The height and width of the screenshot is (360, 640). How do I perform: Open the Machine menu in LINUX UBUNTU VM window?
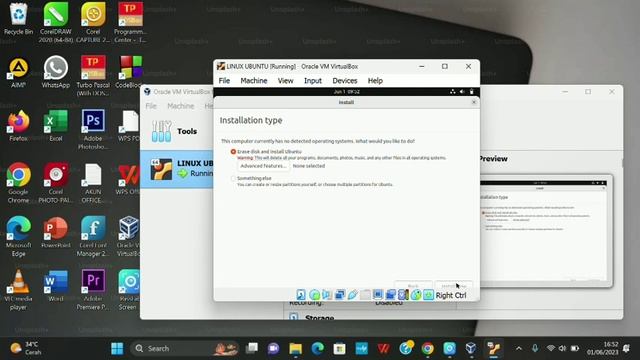tap(253, 81)
